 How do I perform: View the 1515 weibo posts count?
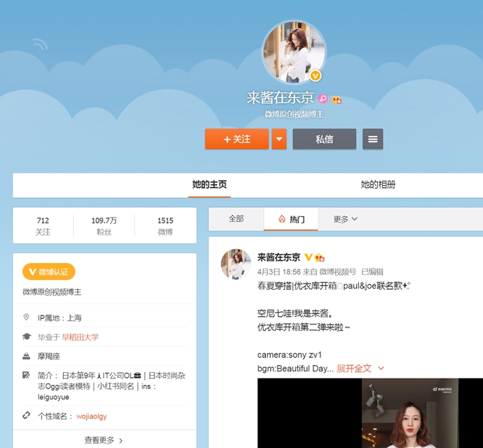pyautogui.click(x=165, y=225)
